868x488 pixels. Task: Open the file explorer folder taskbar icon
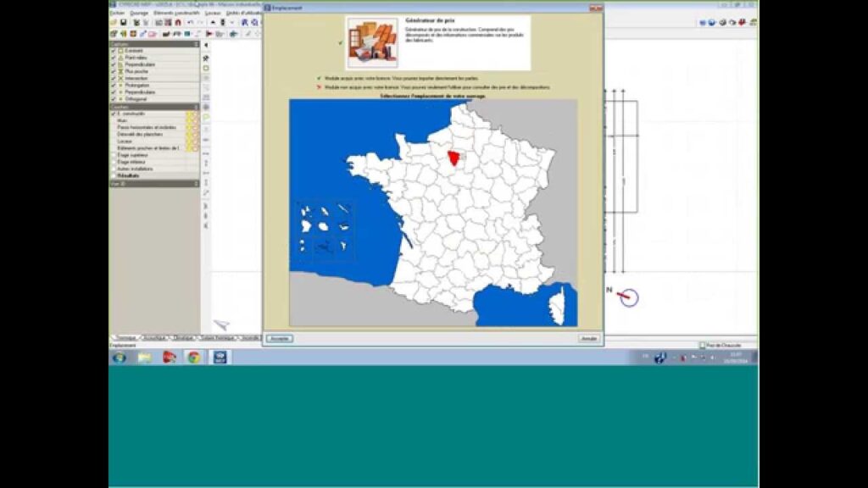click(144, 358)
